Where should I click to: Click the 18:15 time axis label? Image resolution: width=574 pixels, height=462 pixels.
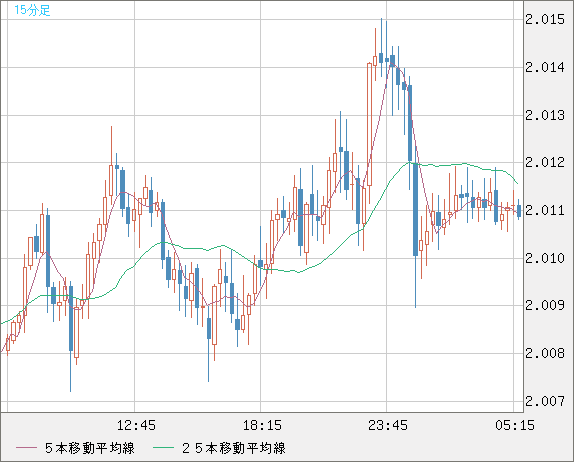pyautogui.click(x=262, y=425)
